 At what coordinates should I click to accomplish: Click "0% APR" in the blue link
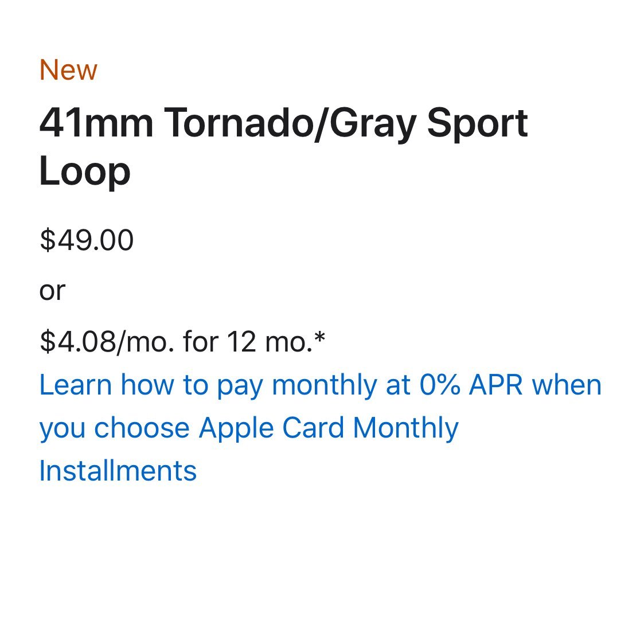[471, 385]
